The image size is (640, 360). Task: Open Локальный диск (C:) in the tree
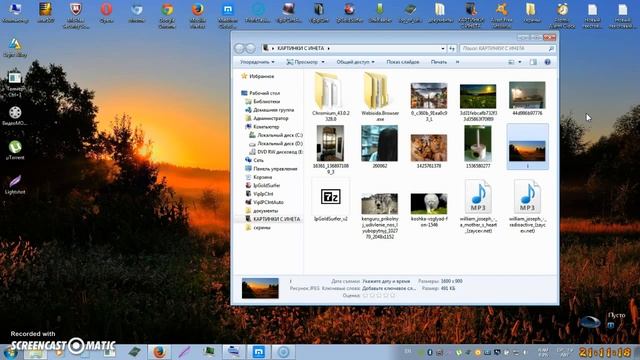[276, 135]
